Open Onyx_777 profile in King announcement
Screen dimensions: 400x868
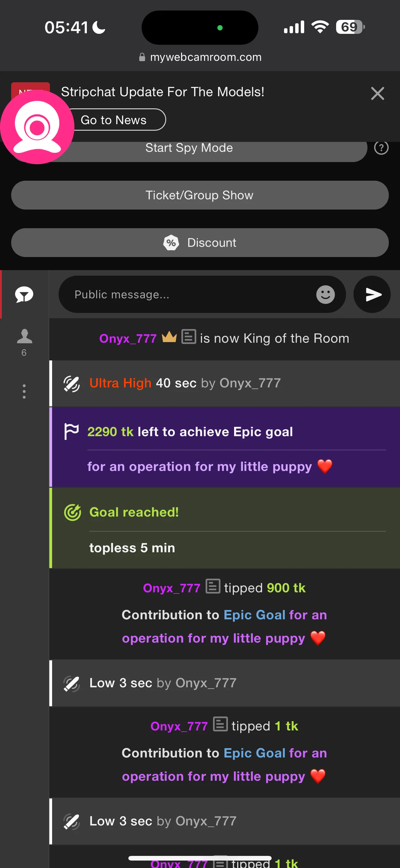tap(128, 338)
